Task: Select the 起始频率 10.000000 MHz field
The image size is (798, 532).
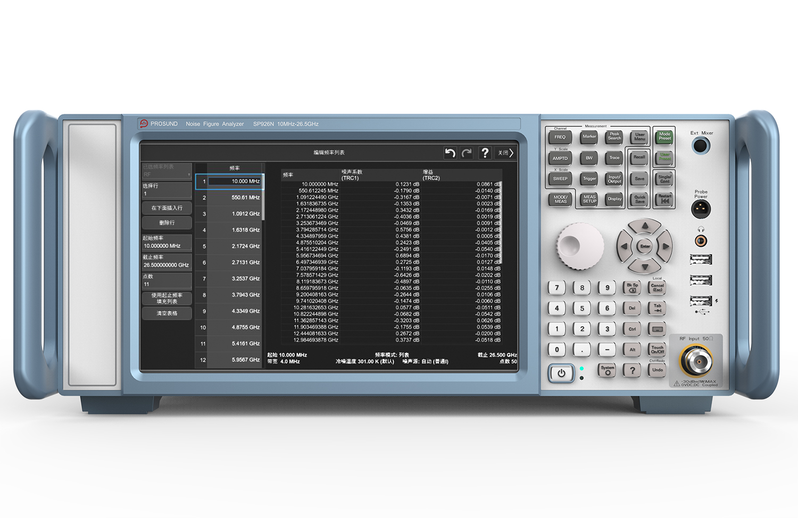Action: coord(167,246)
